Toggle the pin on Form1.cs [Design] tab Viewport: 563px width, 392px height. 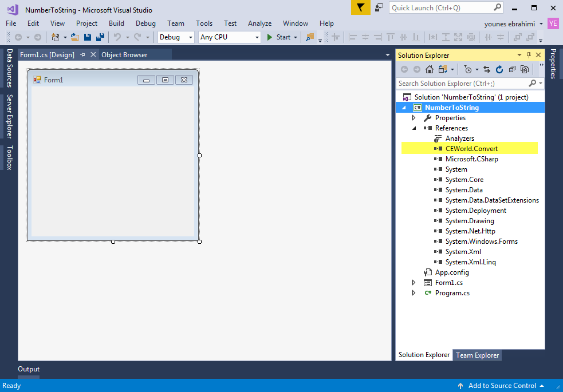83,55
